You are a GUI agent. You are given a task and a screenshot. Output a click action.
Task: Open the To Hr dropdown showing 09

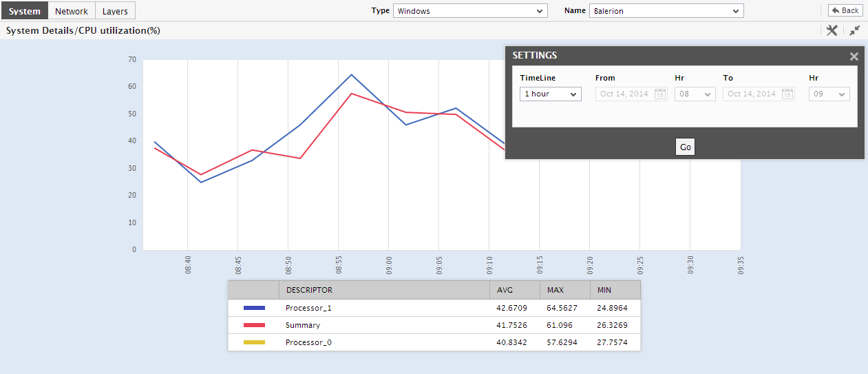click(829, 94)
